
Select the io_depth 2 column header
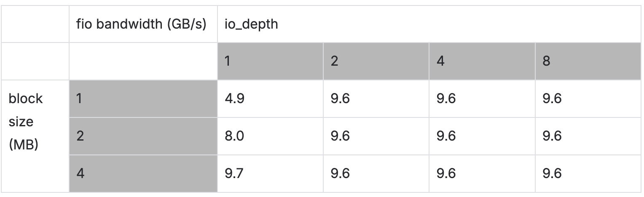pos(376,61)
